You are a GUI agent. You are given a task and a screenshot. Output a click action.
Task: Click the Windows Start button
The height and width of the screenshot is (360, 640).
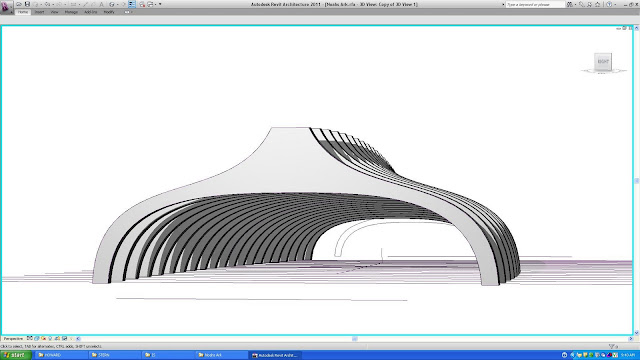click(16, 355)
